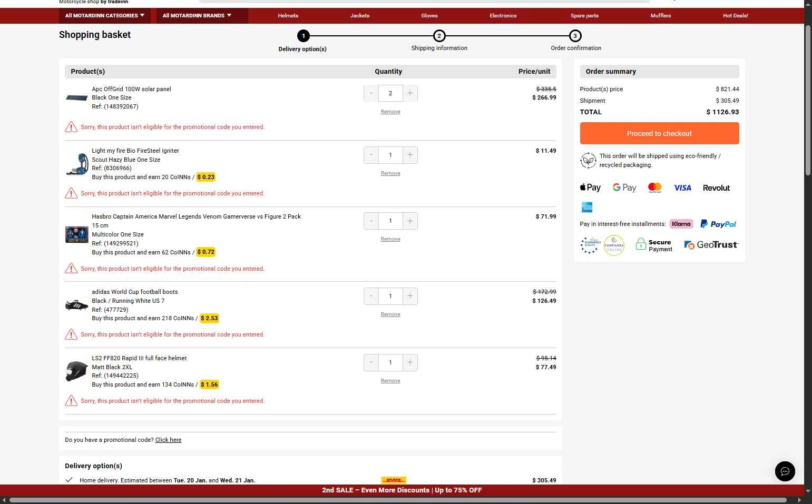The image size is (812, 504).
Task: Click the Hasbro Captain America thumbnail
Action: pos(77,234)
